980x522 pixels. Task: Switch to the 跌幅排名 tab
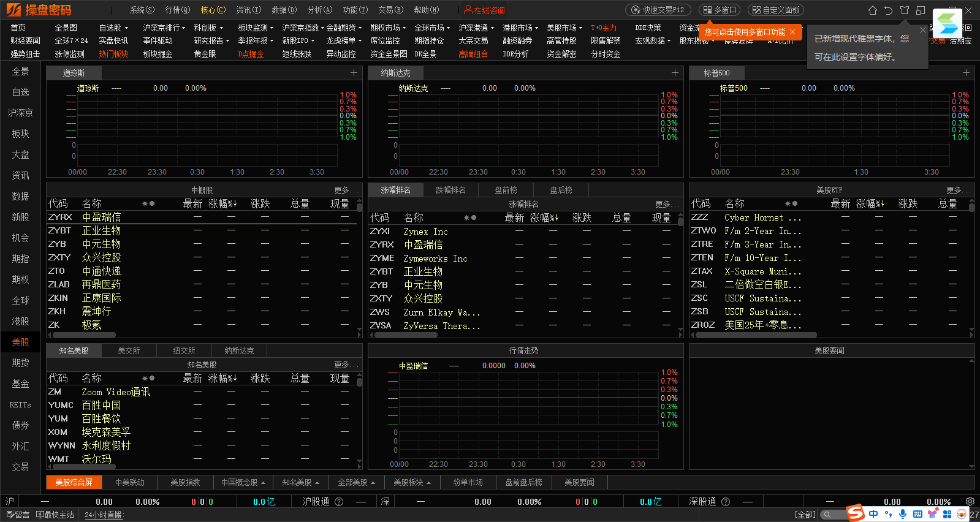[450, 190]
